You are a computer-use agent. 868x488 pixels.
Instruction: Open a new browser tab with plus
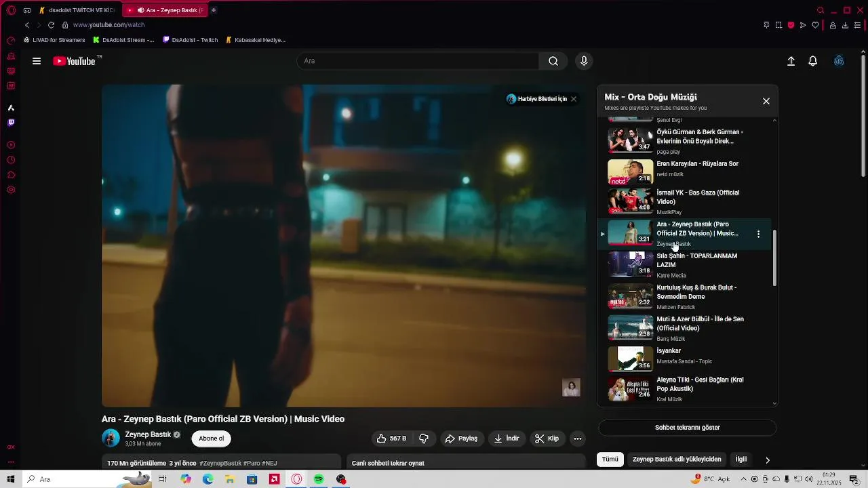tap(214, 10)
